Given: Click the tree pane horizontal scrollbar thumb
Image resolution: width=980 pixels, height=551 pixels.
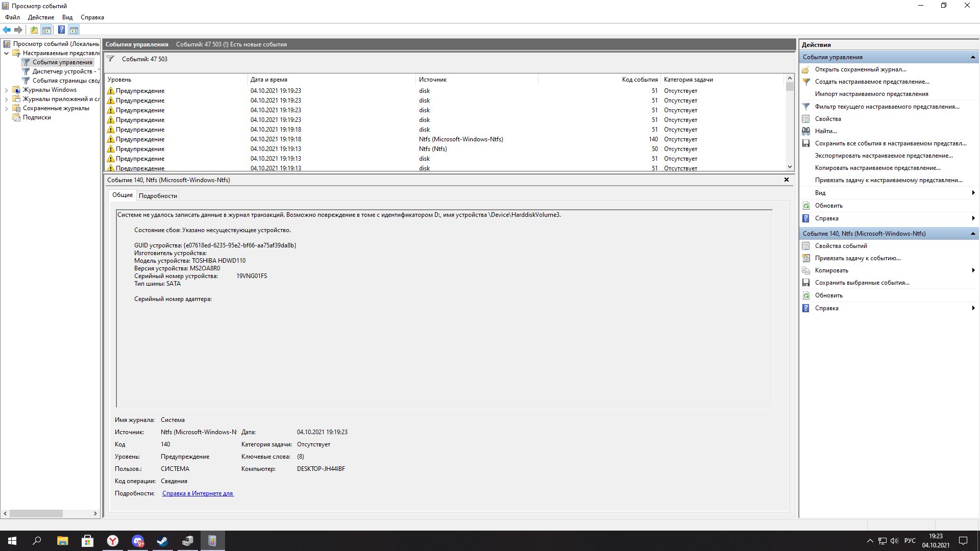Looking at the screenshot, I should [36, 514].
